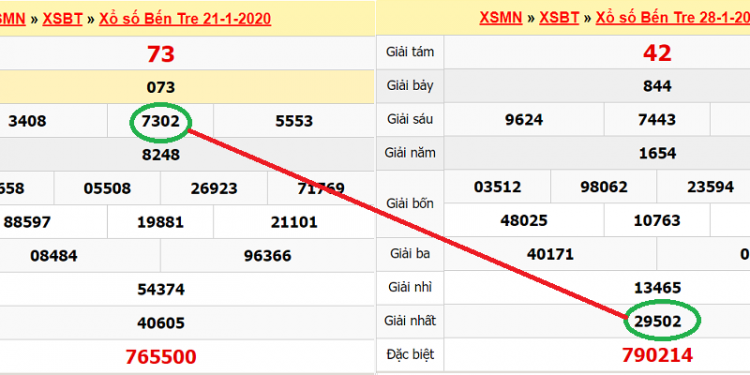Viewport: 750px width, 375px height.
Task: Click the Giải nhất row label
Action: tap(410, 320)
